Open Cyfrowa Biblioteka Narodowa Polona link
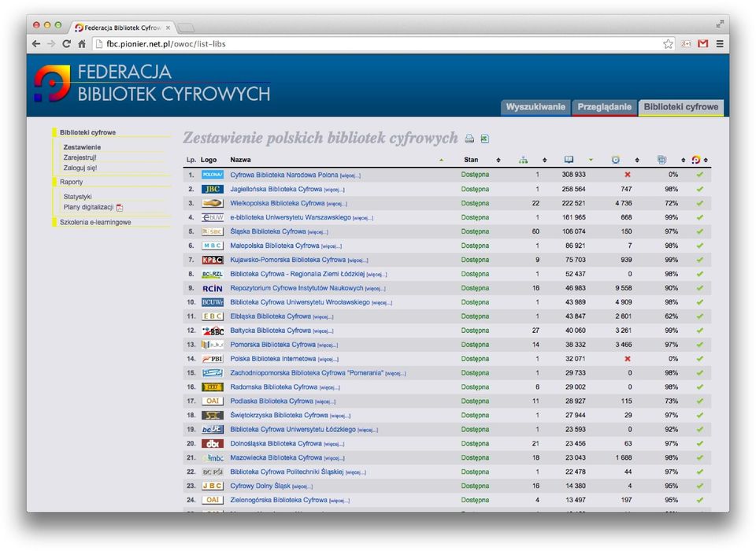This screenshot has width=756, height=551. [284, 175]
